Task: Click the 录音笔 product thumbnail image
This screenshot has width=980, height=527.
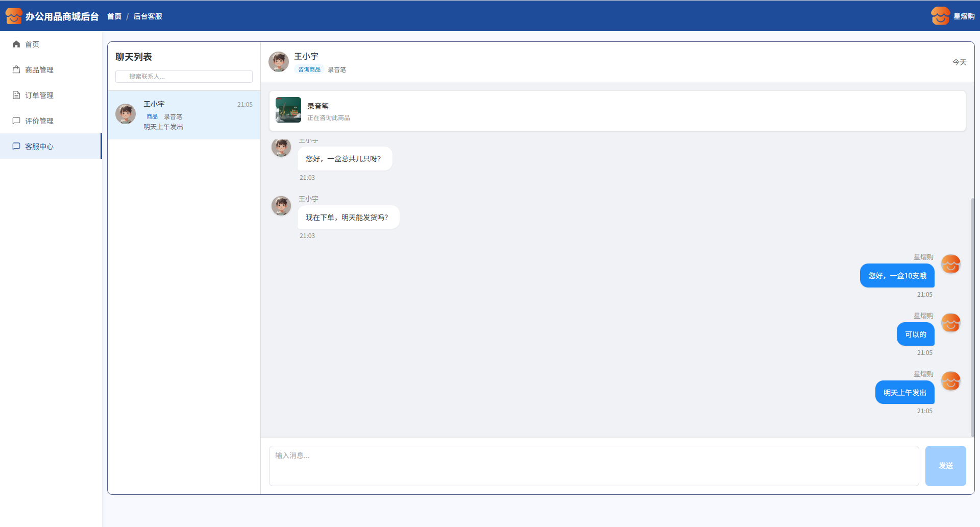Action: tap(288, 110)
